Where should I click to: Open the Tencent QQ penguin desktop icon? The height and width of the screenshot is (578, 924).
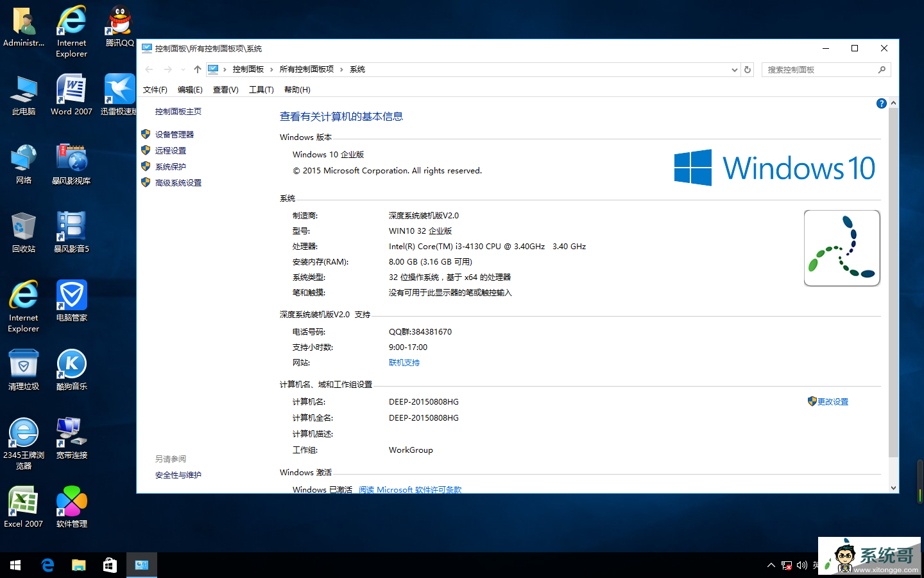tap(119, 27)
